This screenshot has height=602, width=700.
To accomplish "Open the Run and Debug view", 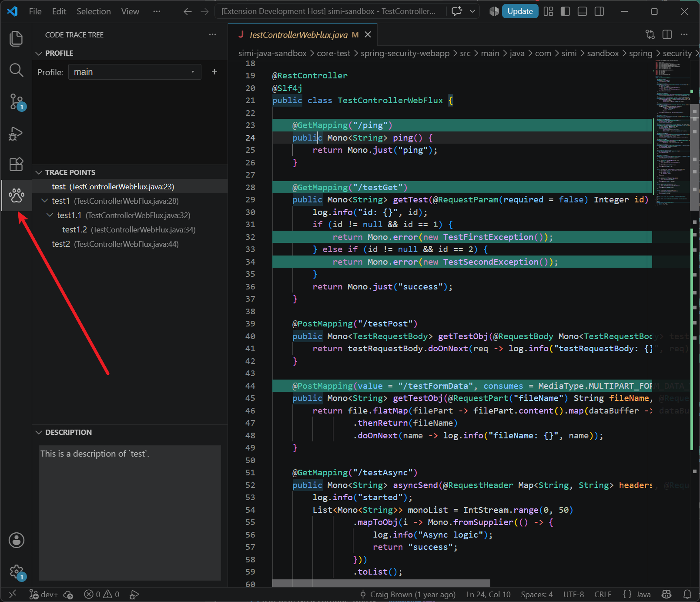I will coord(16,133).
